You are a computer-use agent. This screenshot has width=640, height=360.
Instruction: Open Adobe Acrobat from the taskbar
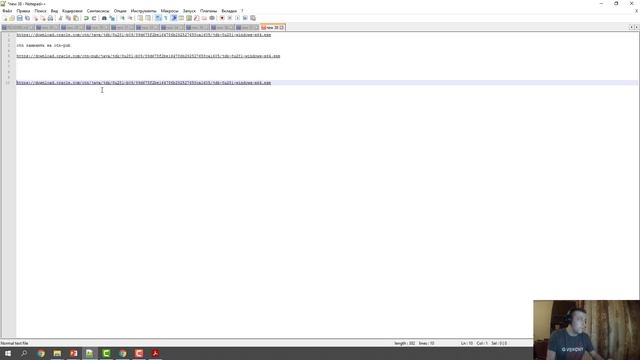point(155,353)
